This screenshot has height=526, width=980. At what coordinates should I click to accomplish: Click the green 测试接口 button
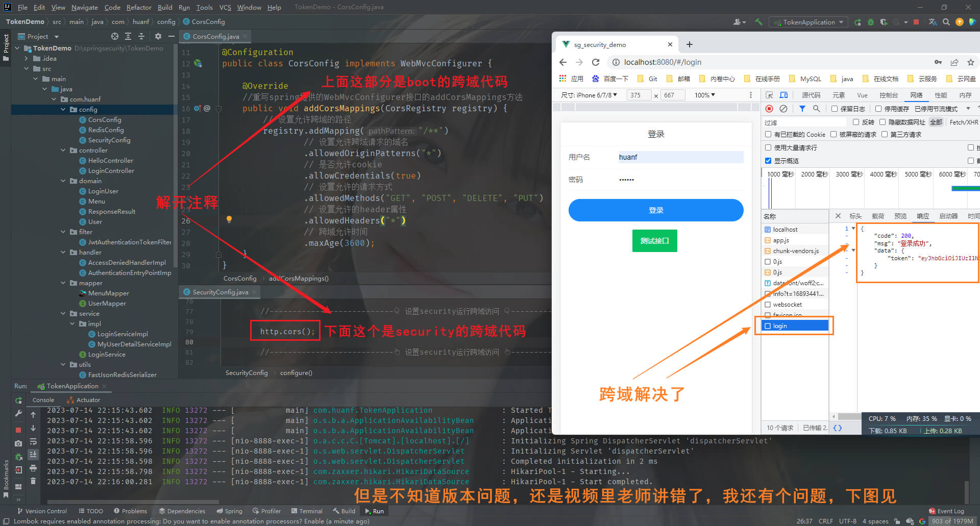click(x=655, y=241)
